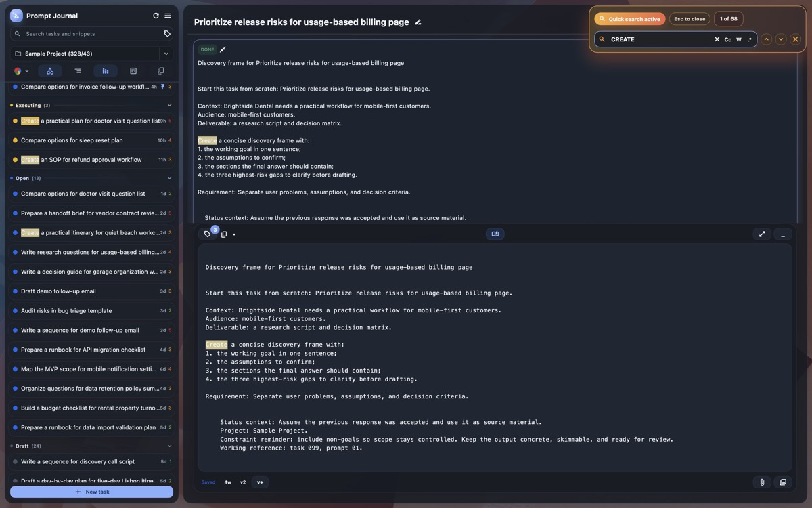The width and height of the screenshot is (812, 508).
Task: Click the Quick search active badge
Action: click(x=629, y=19)
